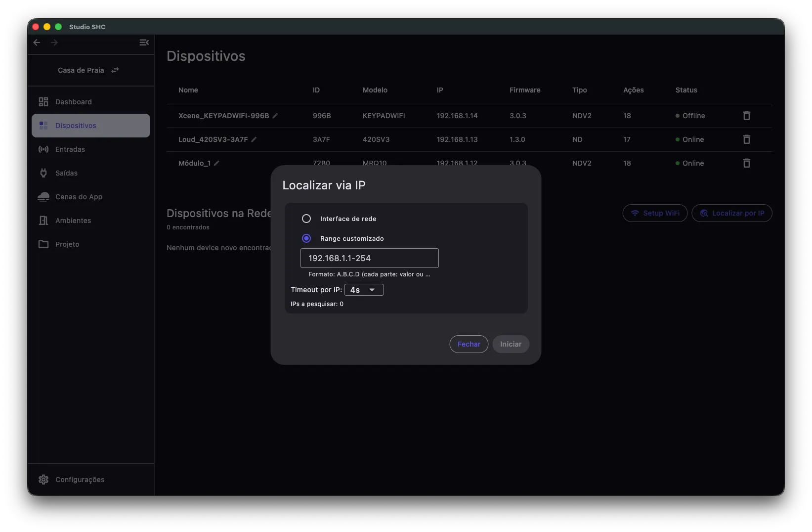Click the Formato hint text under input
Viewport: 812px width, 532px height.
[369, 274]
